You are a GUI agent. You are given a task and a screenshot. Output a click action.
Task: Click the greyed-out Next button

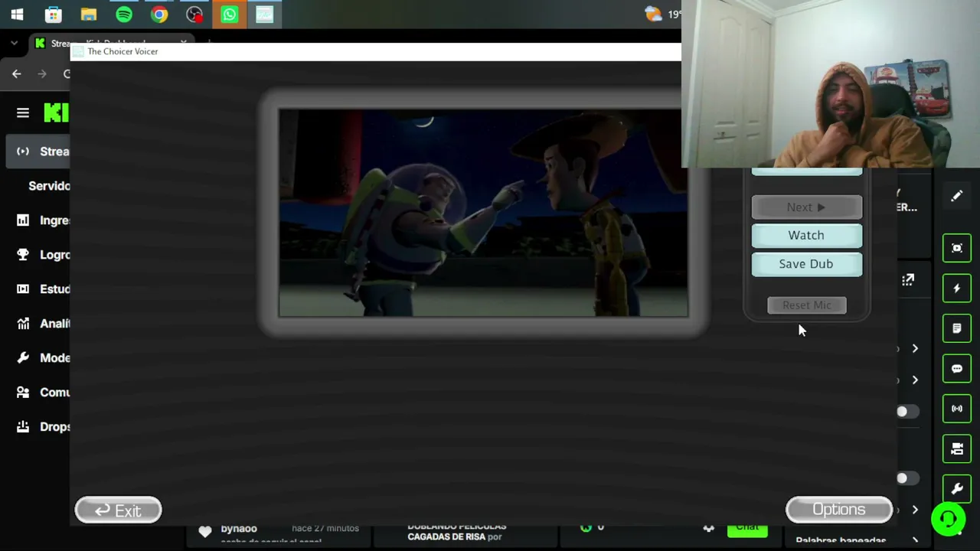pyautogui.click(x=806, y=207)
